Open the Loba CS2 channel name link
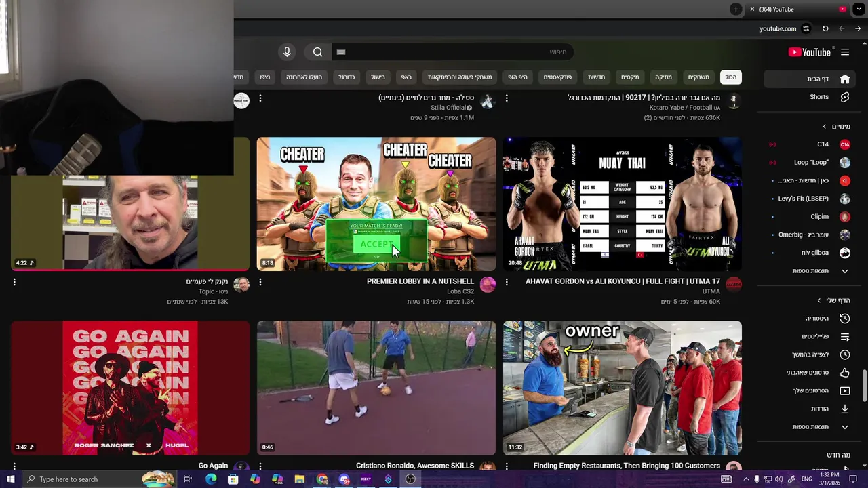The image size is (868, 488). [x=460, y=291]
